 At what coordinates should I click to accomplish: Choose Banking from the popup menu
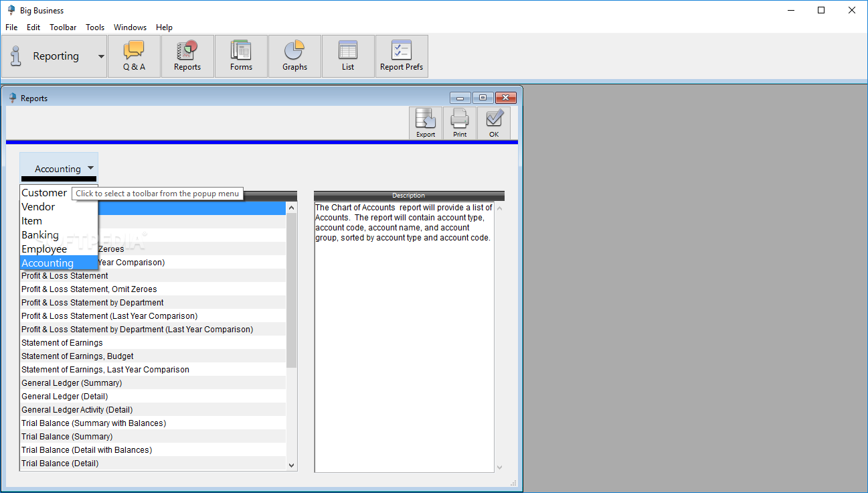[x=59, y=235]
